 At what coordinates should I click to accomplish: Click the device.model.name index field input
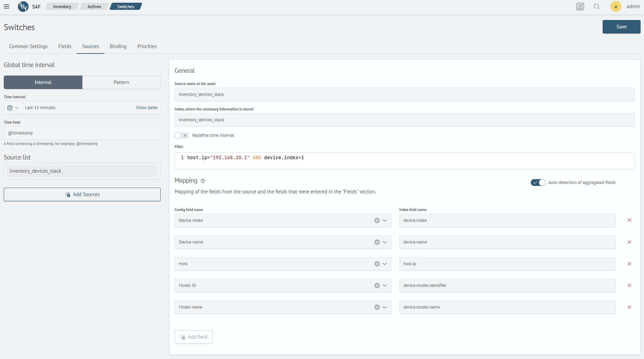507,307
